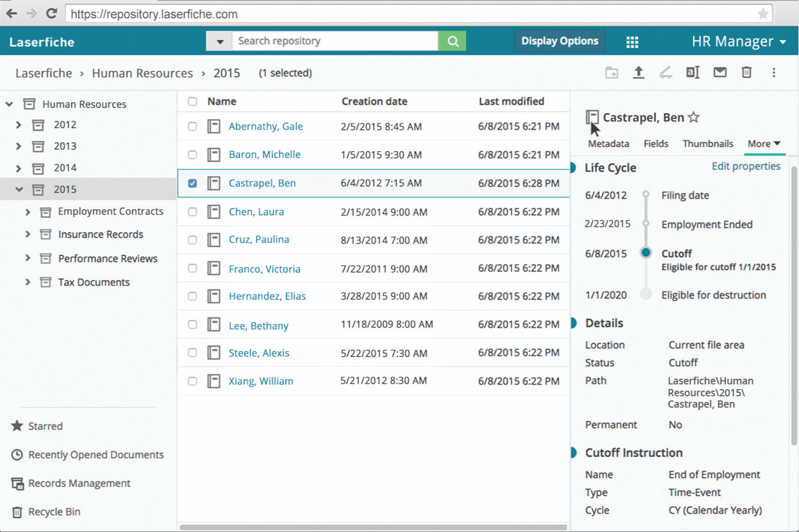Collapse the 2015 folder in the tree
The image size is (799, 532).
pyautogui.click(x=19, y=189)
